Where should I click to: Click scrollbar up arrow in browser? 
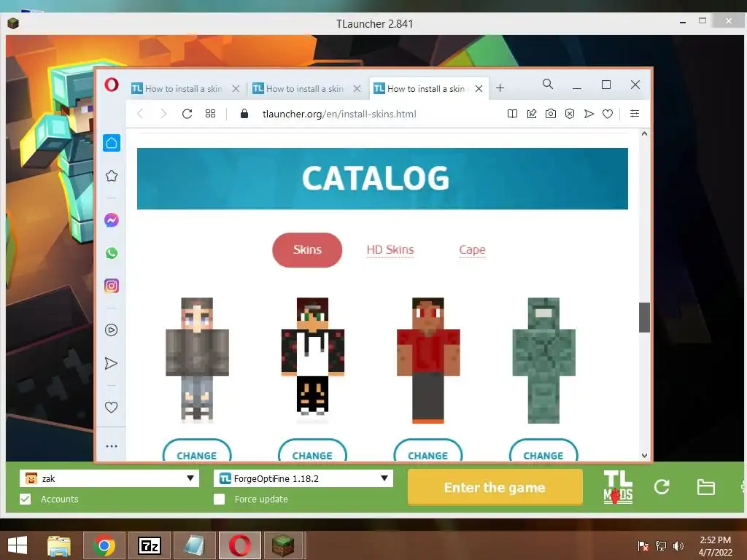tap(644, 134)
